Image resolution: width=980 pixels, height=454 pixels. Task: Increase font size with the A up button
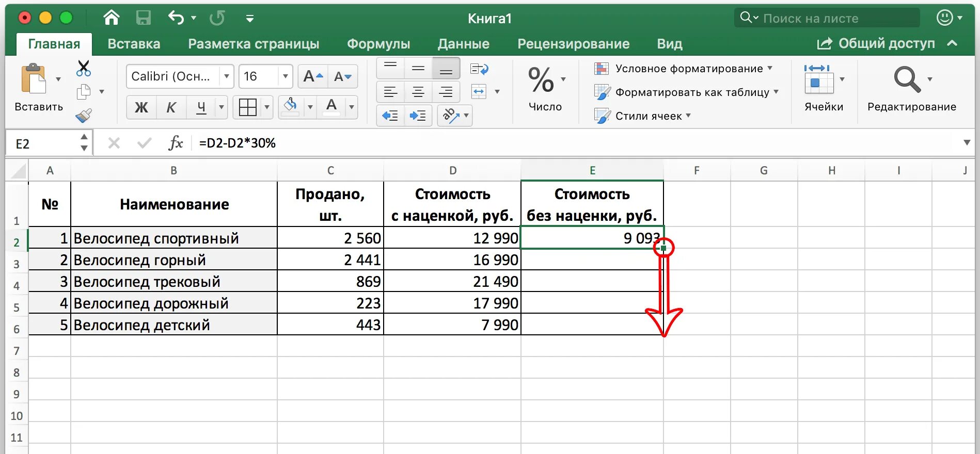click(313, 77)
